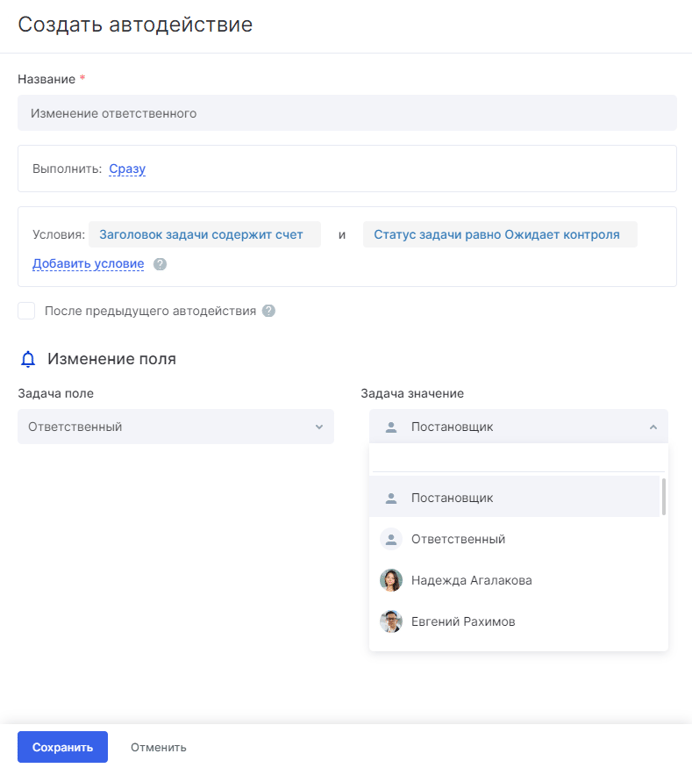Click bell icon near Изменение поля
Screen dimensions: 692x768
(28, 359)
